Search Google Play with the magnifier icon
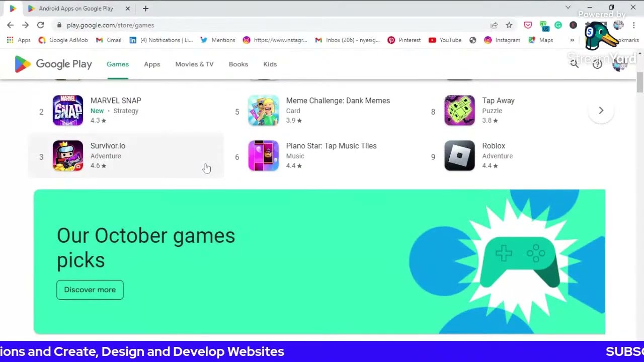This screenshot has height=362, width=644. click(574, 64)
